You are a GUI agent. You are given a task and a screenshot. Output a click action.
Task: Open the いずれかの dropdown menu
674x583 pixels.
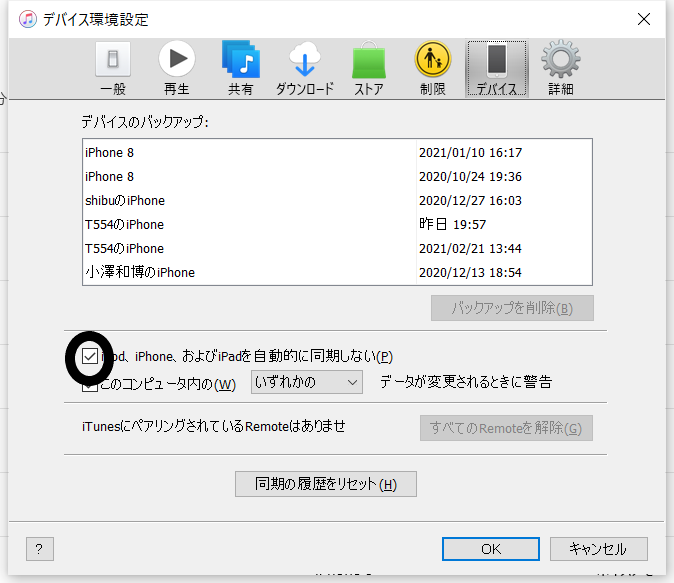[307, 382]
